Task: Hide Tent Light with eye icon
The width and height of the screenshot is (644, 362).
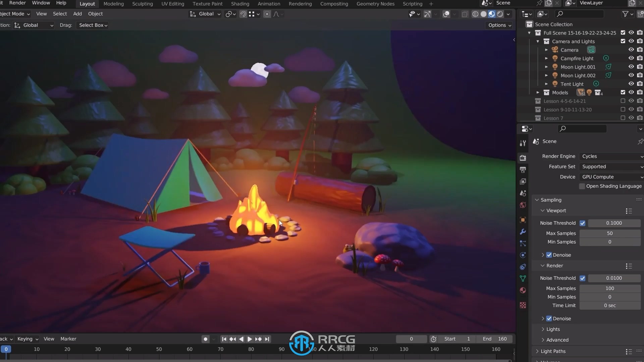Action: [631, 84]
